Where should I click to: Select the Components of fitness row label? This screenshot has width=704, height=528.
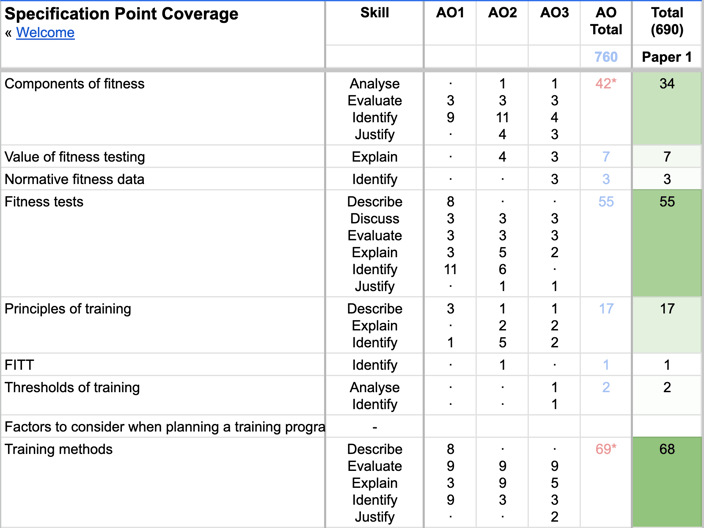pos(75,84)
